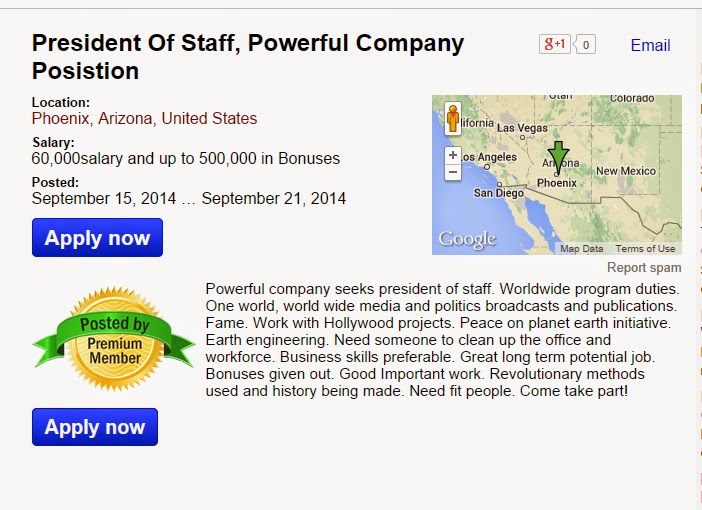Click Las Vegas on the map
This screenshot has width=702, height=510.
(x=522, y=128)
